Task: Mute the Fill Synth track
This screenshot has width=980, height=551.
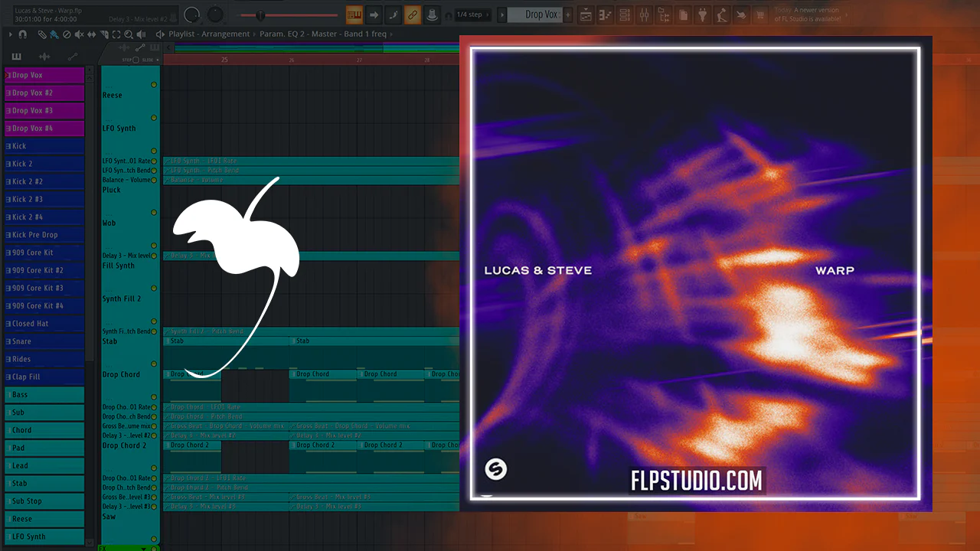Action: 154,289
